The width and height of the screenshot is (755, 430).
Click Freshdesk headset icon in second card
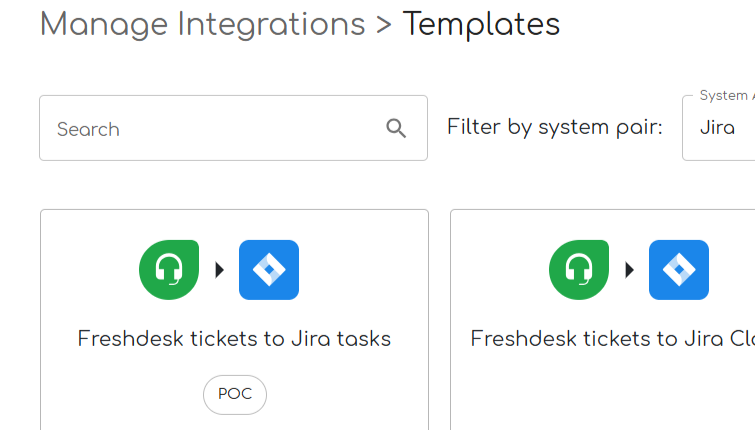click(579, 270)
